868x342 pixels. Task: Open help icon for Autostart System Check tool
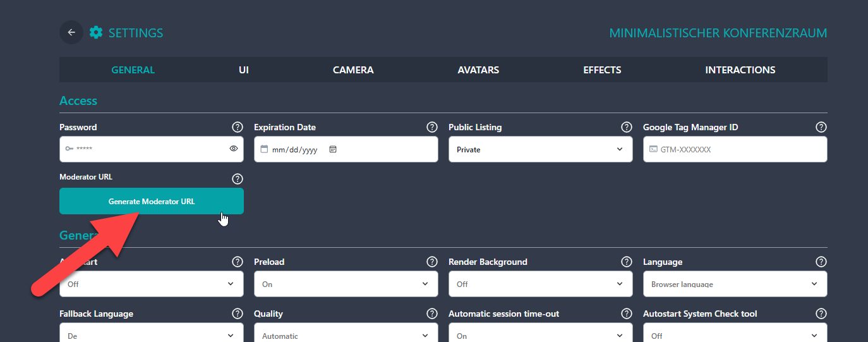click(x=821, y=314)
